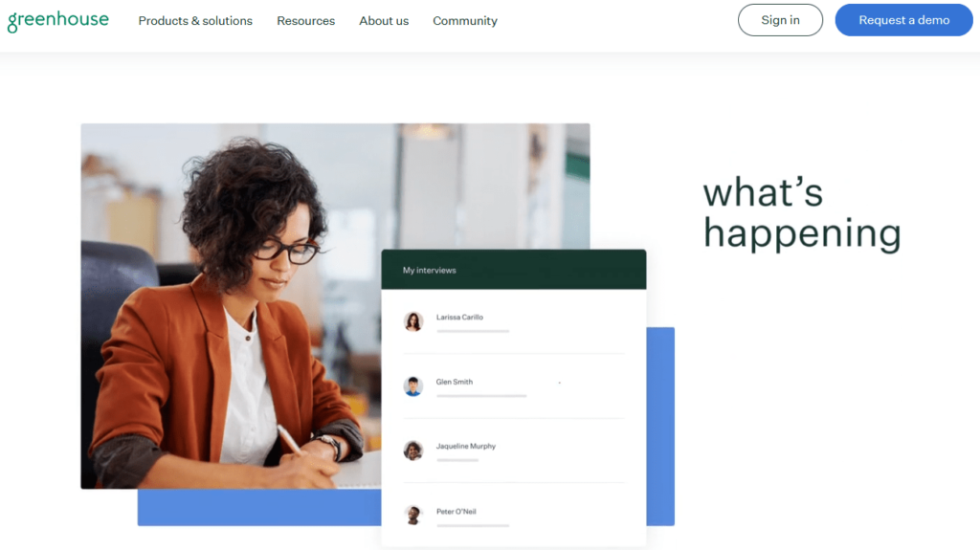
Task: Open the Resources menu
Action: (305, 21)
